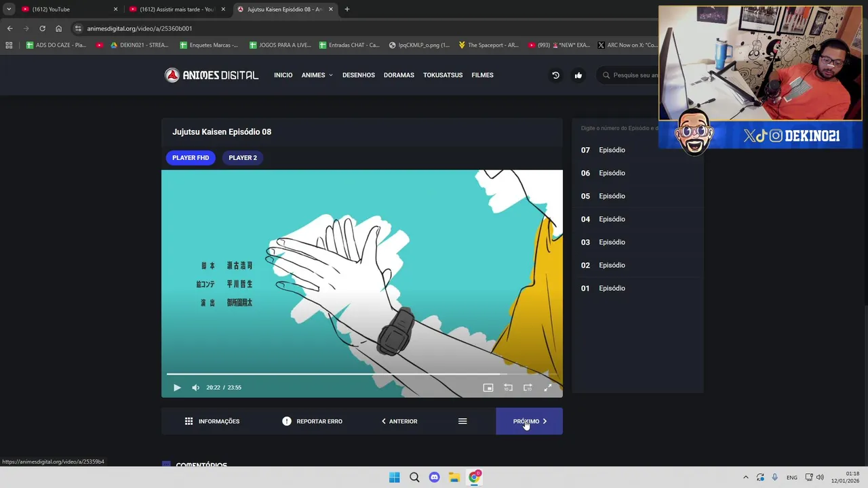868x488 pixels.
Task: Open JOGOS PARA A LIVE bookmark
Action: pos(280,45)
